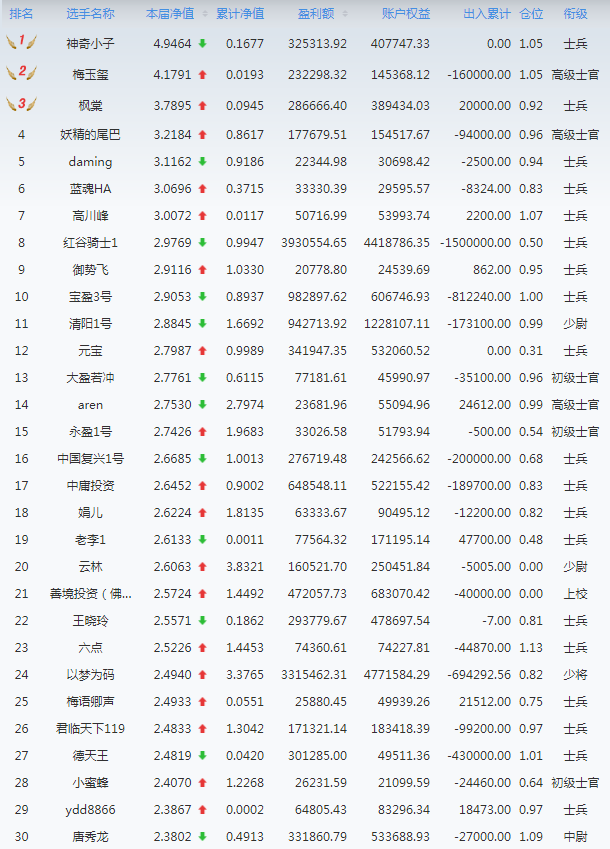Sort by 盈利额 sort arrow
This screenshot has width=610, height=849.
345,14
